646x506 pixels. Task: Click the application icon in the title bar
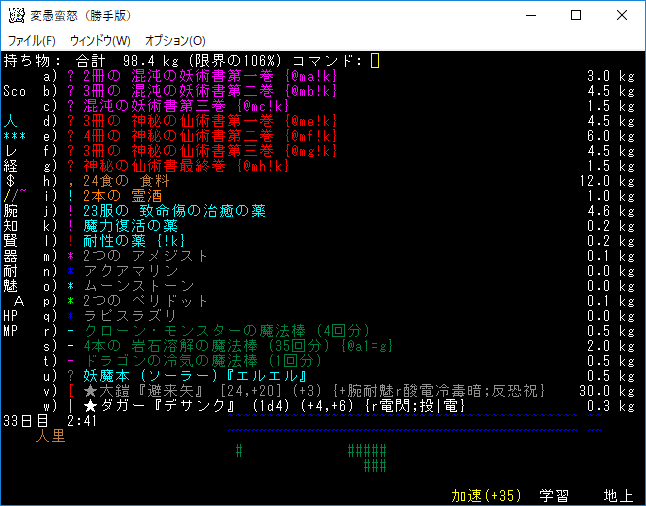coord(15,16)
